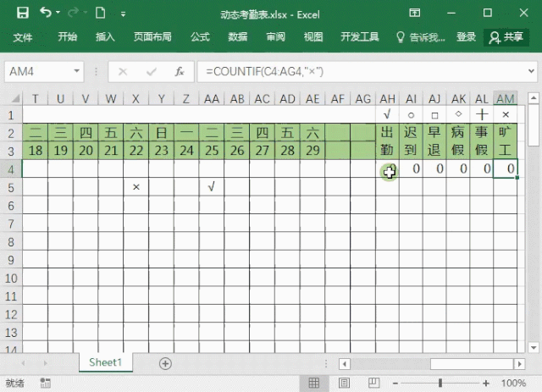This screenshot has height=392, width=542.
Task: Open Insert Function fx dialog
Action: [x=180, y=72]
